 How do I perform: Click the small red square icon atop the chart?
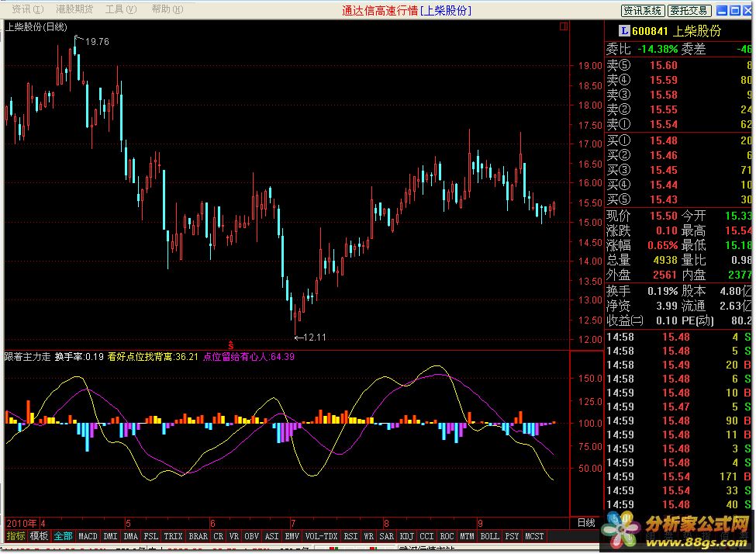(563, 26)
